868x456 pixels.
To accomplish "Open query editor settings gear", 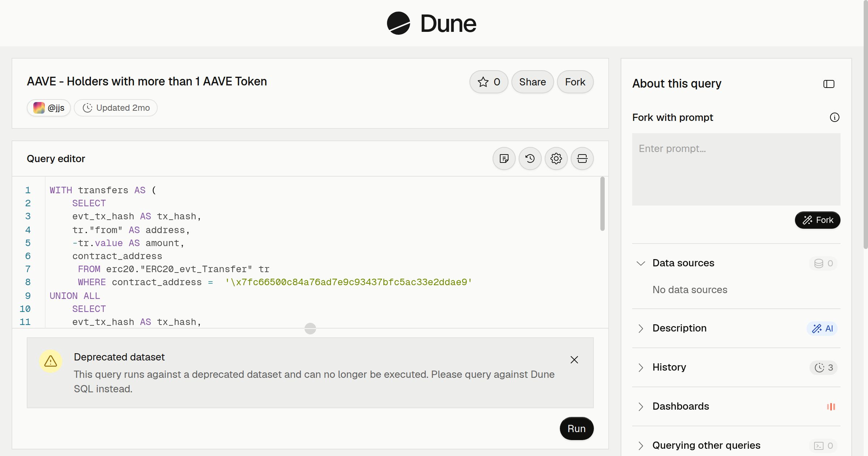I will (556, 159).
